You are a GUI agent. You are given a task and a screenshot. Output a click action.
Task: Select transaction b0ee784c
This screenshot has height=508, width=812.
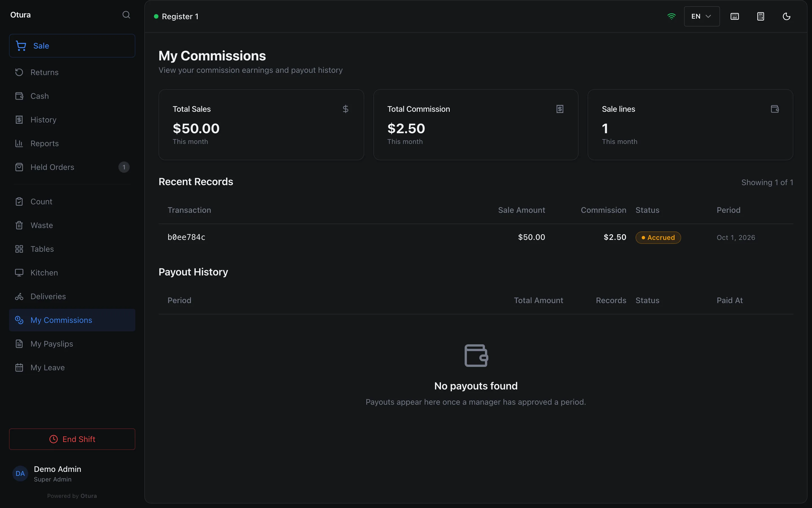186,237
